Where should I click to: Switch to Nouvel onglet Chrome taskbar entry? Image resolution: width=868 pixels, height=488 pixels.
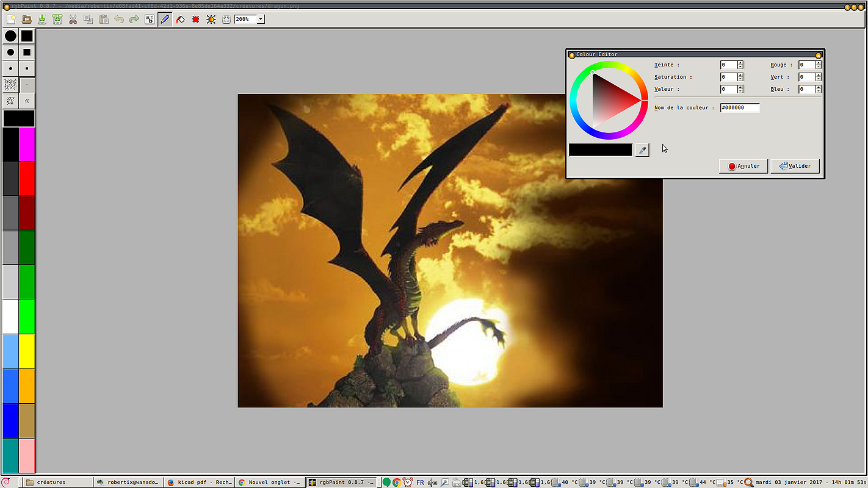click(x=270, y=482)
